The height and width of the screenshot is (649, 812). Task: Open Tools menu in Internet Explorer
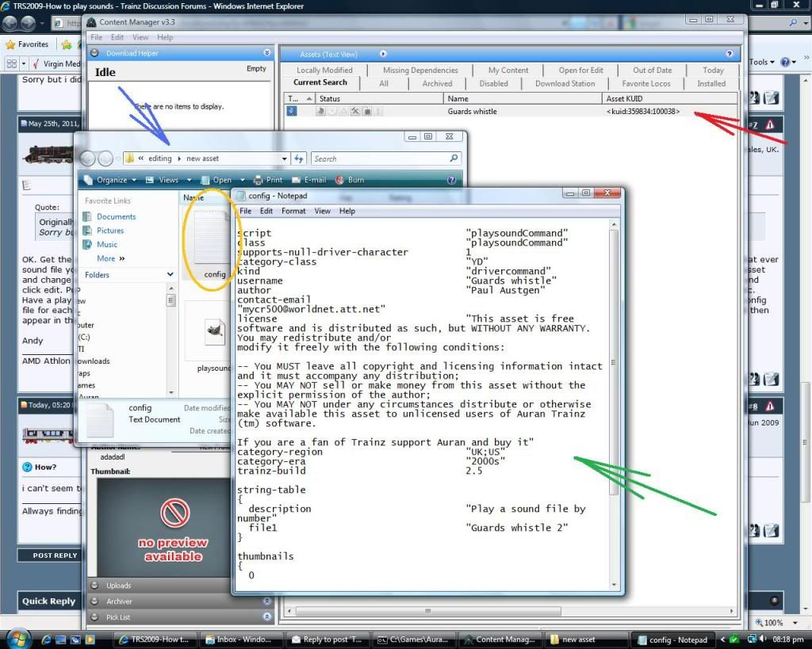[762, 62]
